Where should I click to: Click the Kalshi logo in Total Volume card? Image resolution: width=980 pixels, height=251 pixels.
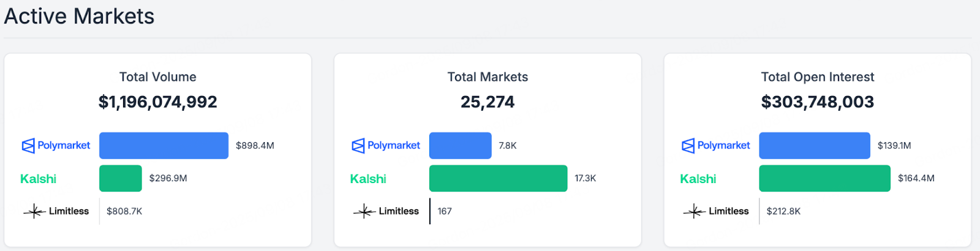tap(38, 179)
